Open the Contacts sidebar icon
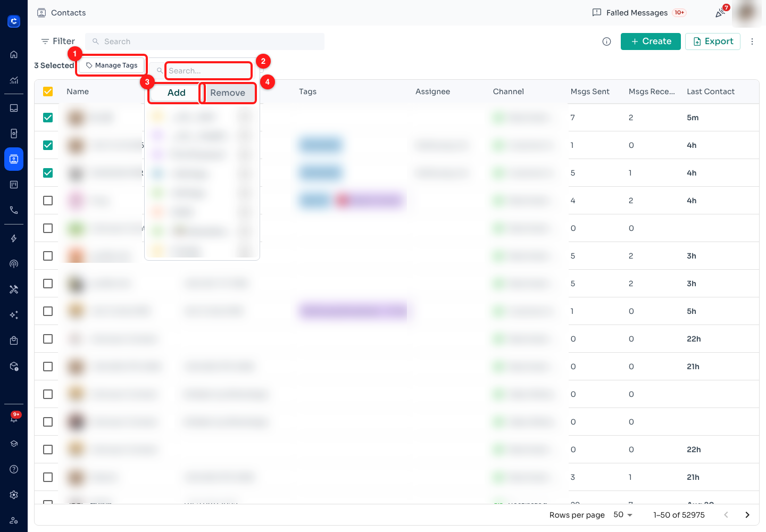This screenshot has width=766, height=532. pos(14,159)
